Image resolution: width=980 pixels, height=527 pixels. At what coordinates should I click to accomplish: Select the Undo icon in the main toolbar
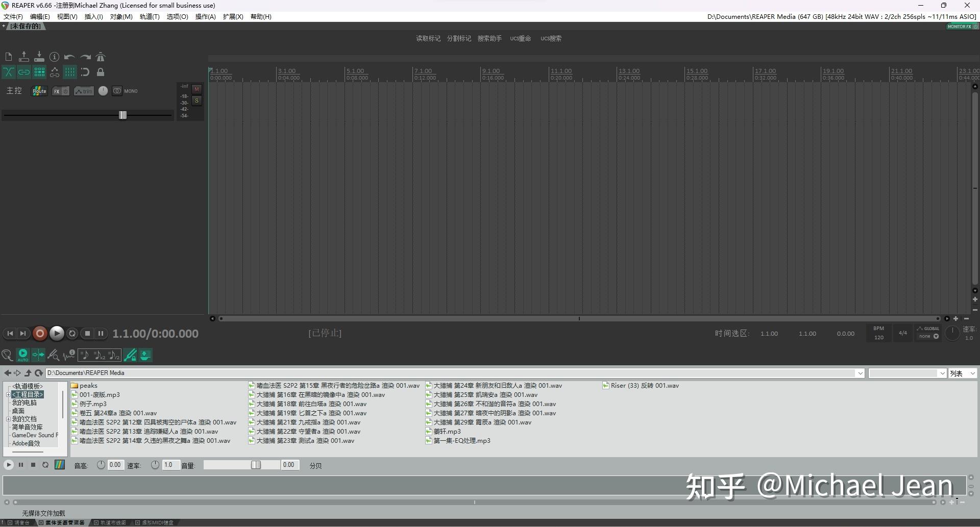[x=69, y=57]
